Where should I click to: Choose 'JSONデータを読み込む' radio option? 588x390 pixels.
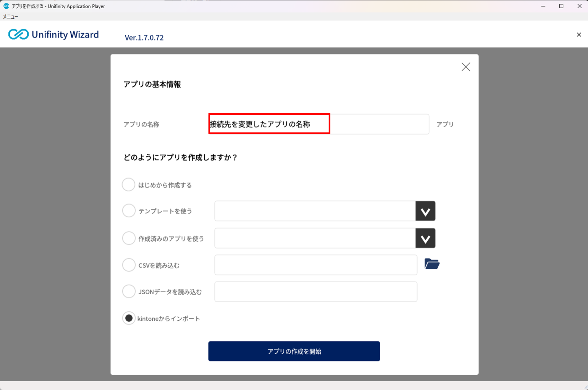point(128,292)
